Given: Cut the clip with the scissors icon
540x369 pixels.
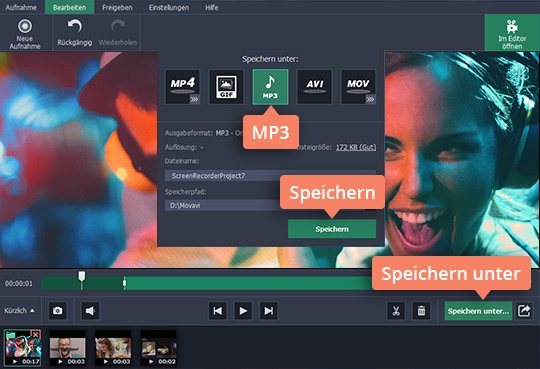Looking at the screenshot, I should (396, 311).
